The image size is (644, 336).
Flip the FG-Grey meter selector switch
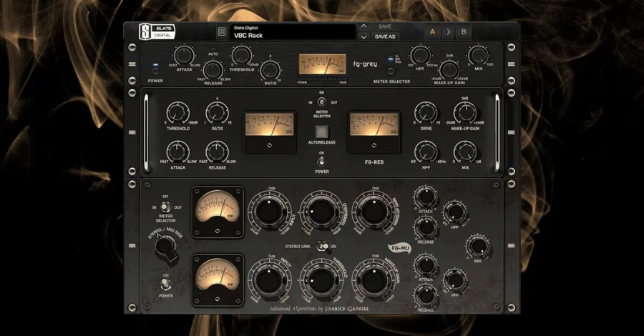click(x=391, y=71)
